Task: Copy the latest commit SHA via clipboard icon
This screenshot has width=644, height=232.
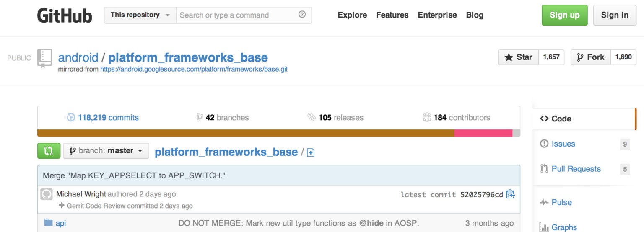Action: click(x=510, y=194)
